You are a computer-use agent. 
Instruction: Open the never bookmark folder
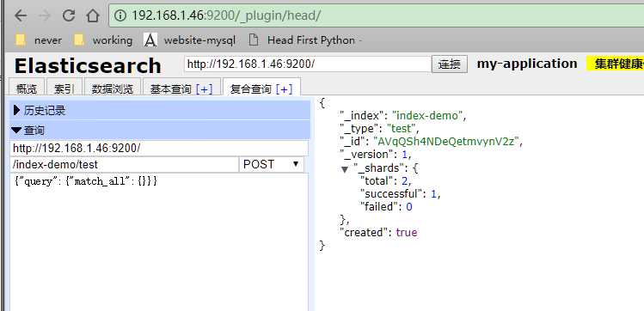[38, 40]
